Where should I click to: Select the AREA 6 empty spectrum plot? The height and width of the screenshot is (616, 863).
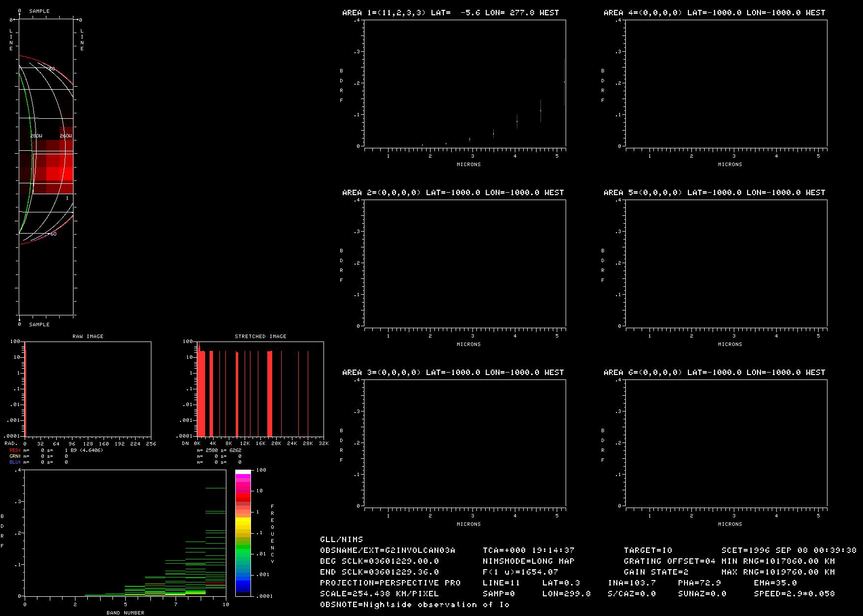click(726, 443)
